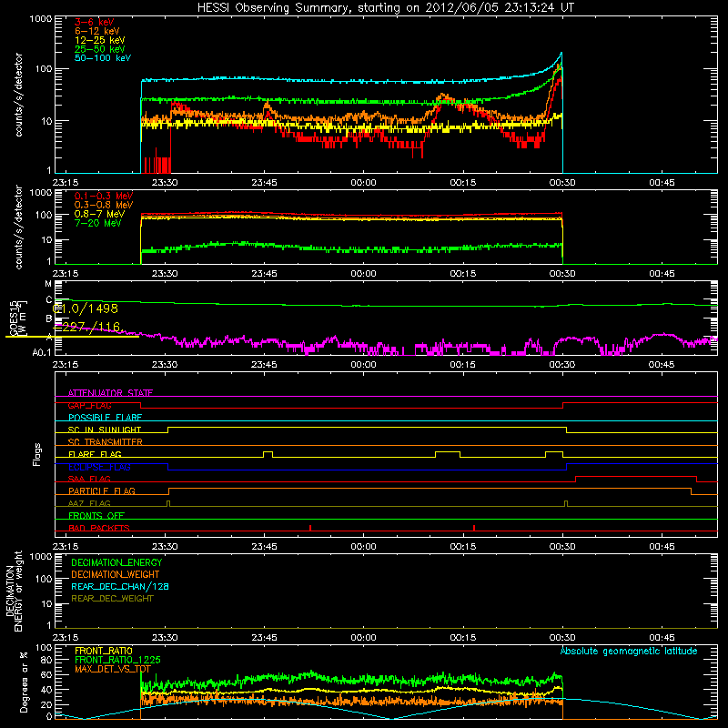Click the M class label on GOES axis

tap(48, 284)
